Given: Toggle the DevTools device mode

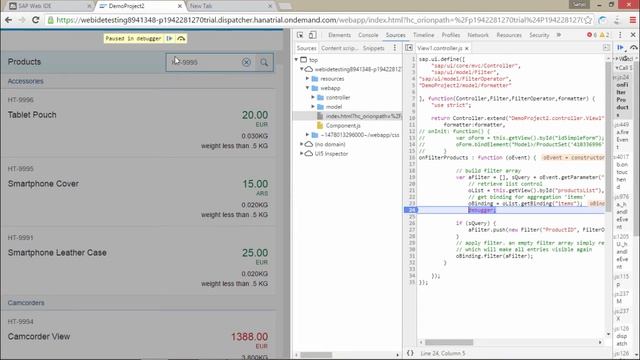Looking at the screenshot, I should coord(312,35).
